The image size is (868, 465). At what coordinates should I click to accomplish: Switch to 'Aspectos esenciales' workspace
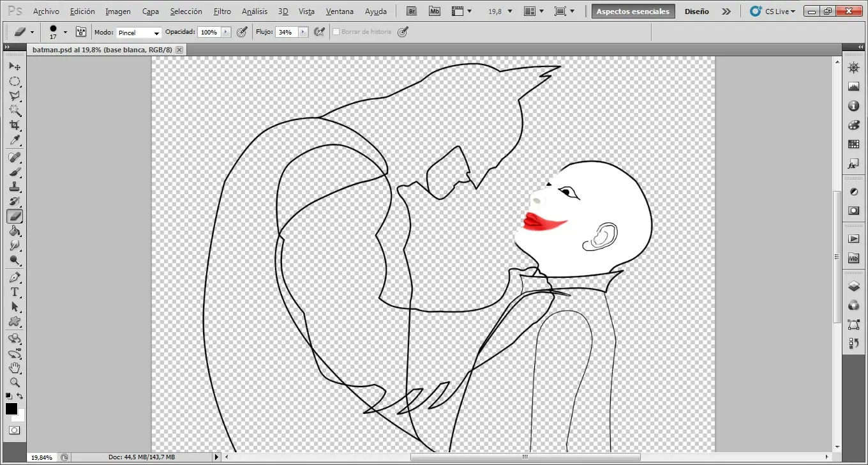632,11
